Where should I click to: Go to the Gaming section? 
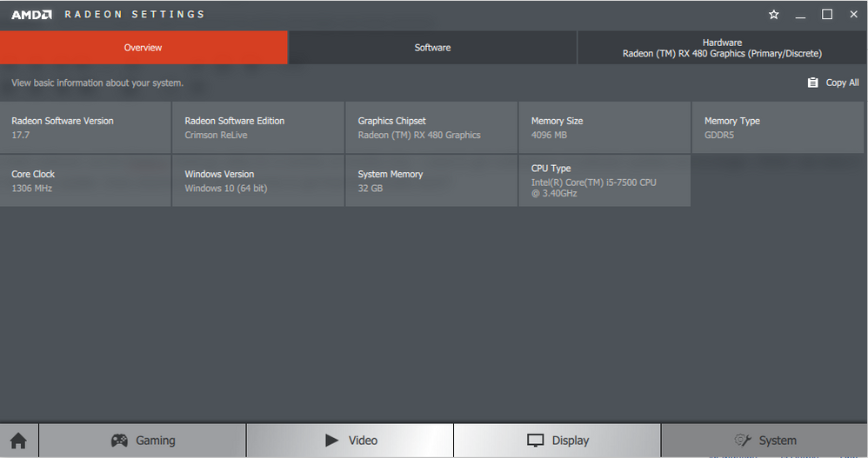click(143, 441)
